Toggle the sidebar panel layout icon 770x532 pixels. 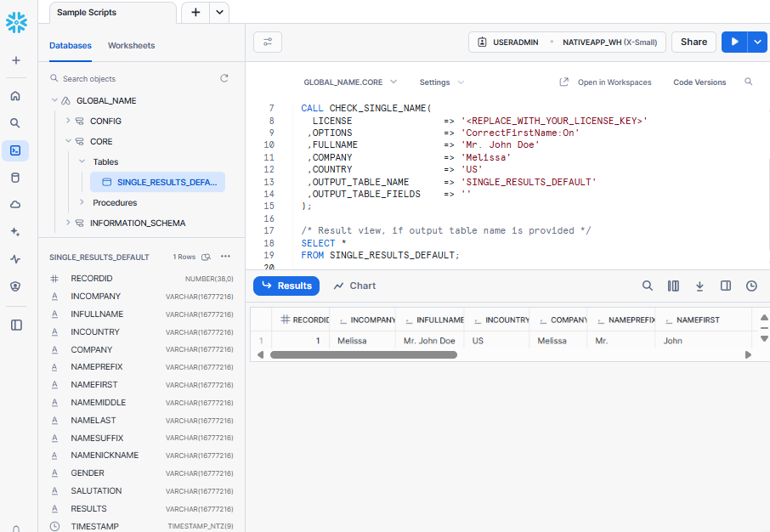(x=16, y=325)
